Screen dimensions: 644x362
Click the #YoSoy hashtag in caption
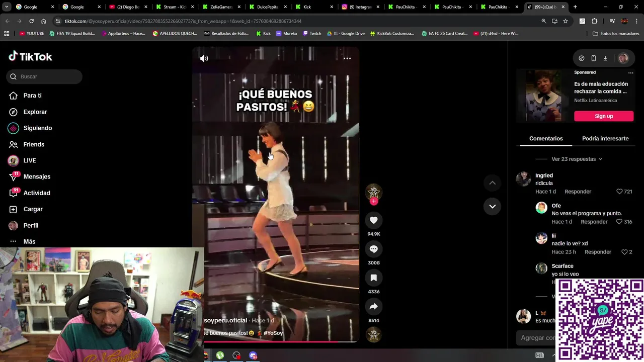pyautogui.click(x=273, y=333)
